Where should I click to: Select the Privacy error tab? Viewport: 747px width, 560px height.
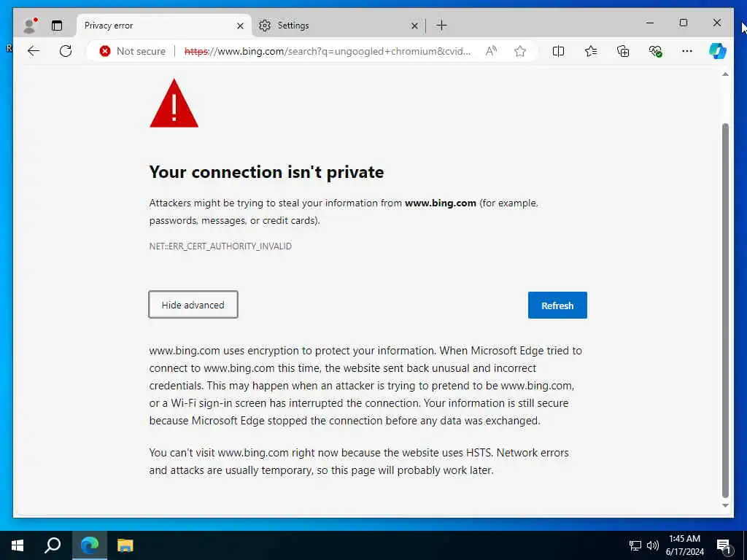pyautogui.click(x=164, y=26)
